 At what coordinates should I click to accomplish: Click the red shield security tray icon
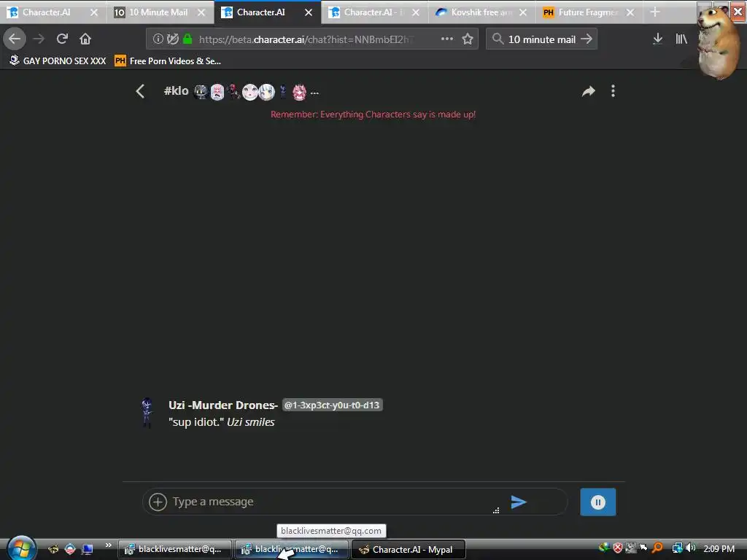pyautogui.click(x=617, y=548)
